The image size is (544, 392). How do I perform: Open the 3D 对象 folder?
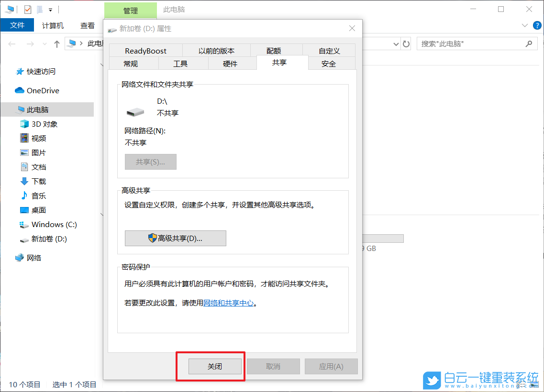[42, 124]
